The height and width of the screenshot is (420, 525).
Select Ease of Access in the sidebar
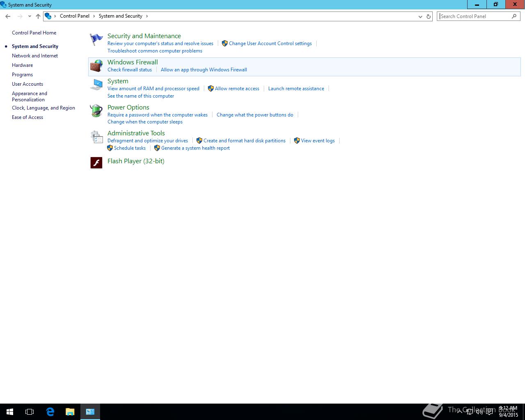point(27,117)
